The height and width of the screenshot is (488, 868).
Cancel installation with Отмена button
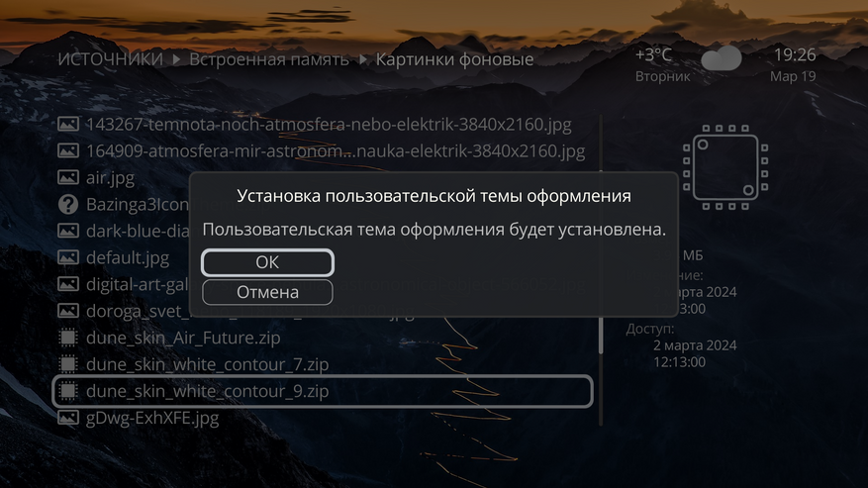point(267,292)
